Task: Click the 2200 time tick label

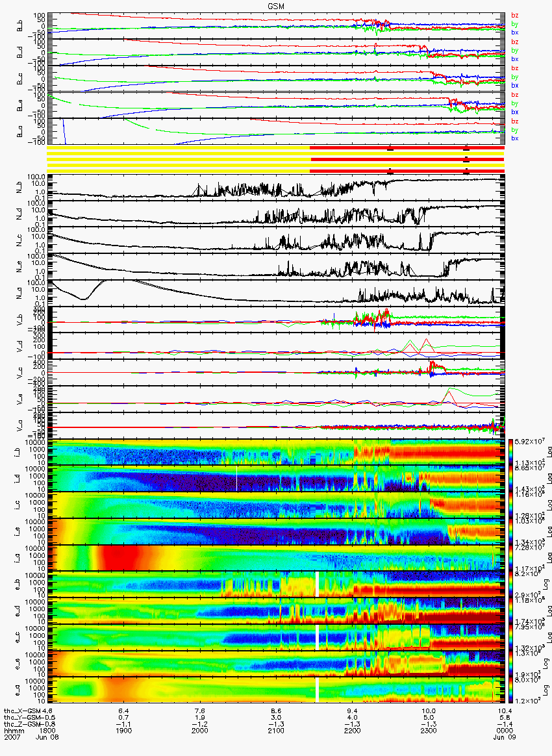Action: [x=353, y=731]
